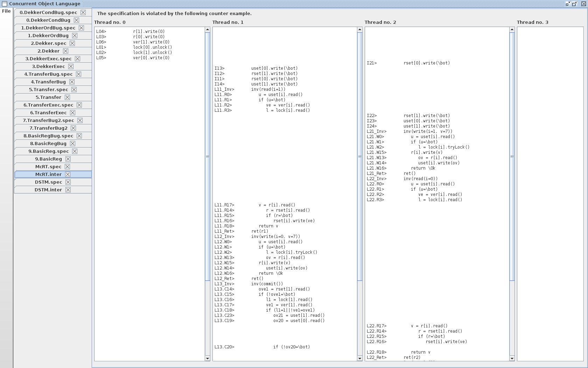Click Thread no. 2 vertical scrollbar thumb
Viewport: 588px width, 368px height.
(512, 156)
